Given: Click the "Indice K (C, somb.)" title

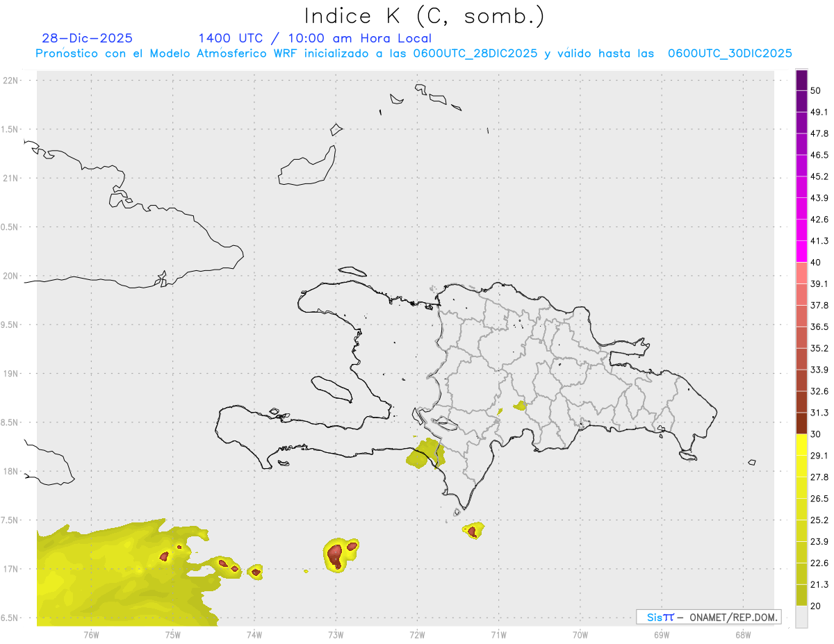Looking at the screenshot, I should (424, 15).
